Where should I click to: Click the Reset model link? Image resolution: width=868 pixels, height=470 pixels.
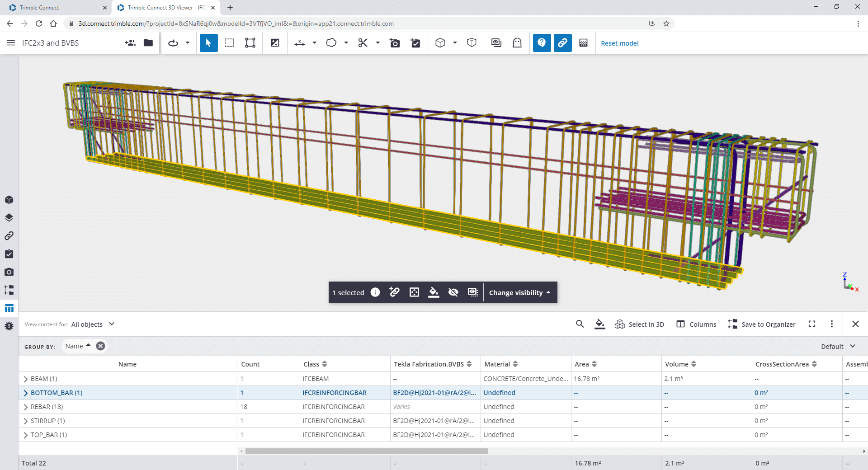pyautogui.click(x=619, y=43)
